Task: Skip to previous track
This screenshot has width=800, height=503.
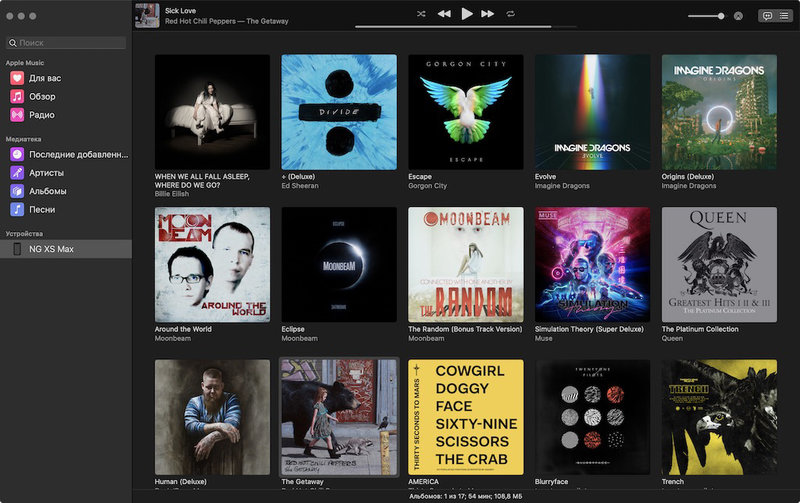Action: [x=444, y=14]
